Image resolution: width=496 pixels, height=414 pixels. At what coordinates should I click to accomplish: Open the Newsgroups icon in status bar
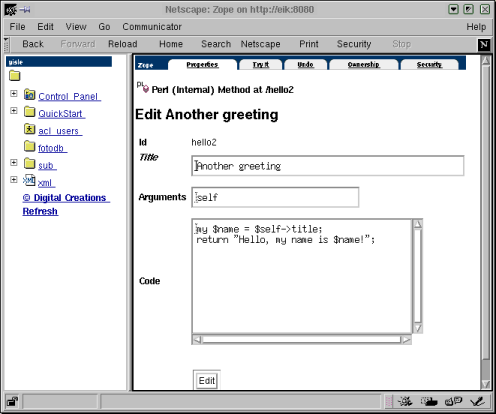[453, 401]
